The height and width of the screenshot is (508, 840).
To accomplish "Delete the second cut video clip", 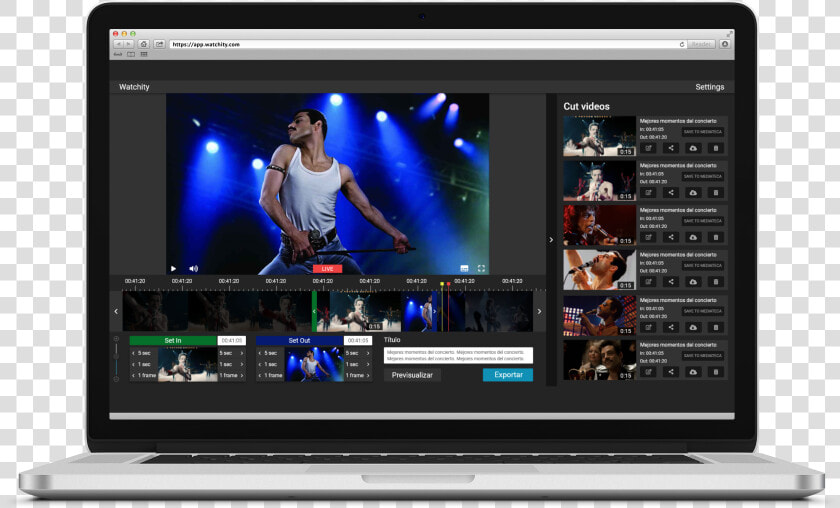I will click(716, 192).
